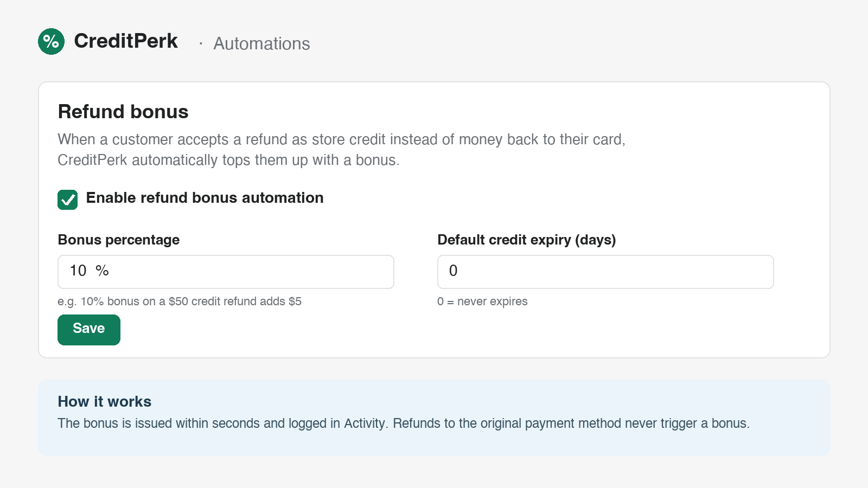Click the dot separator before Automations
Screen dimensions: 868x488
pyautogui.click(x=201, y=43)
